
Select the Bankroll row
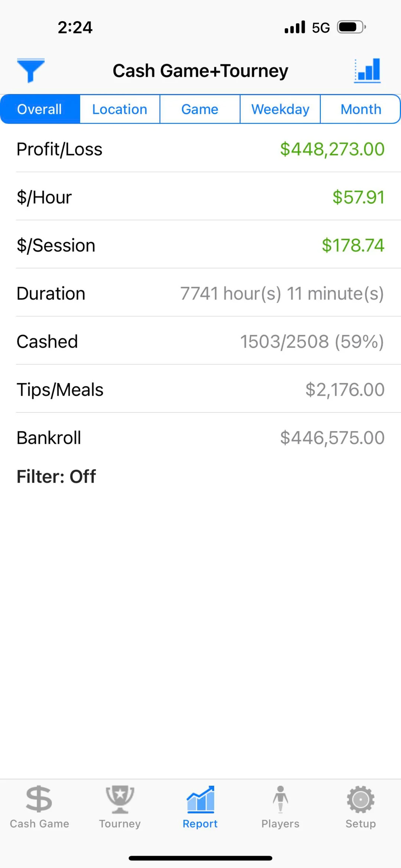point(200,438)
